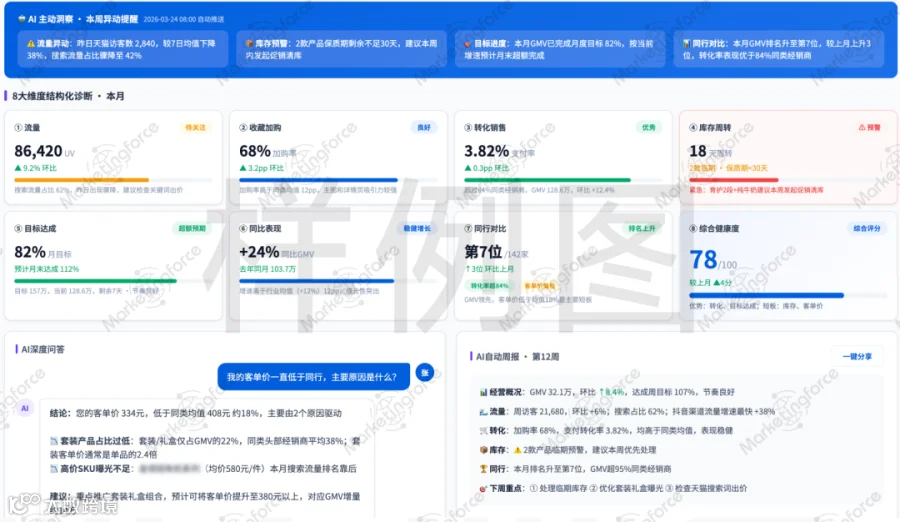Screen dimensions: 900x522
Task: Click the trophy icon beside 同行 in weekly report
Action: (x=483, y=469)
